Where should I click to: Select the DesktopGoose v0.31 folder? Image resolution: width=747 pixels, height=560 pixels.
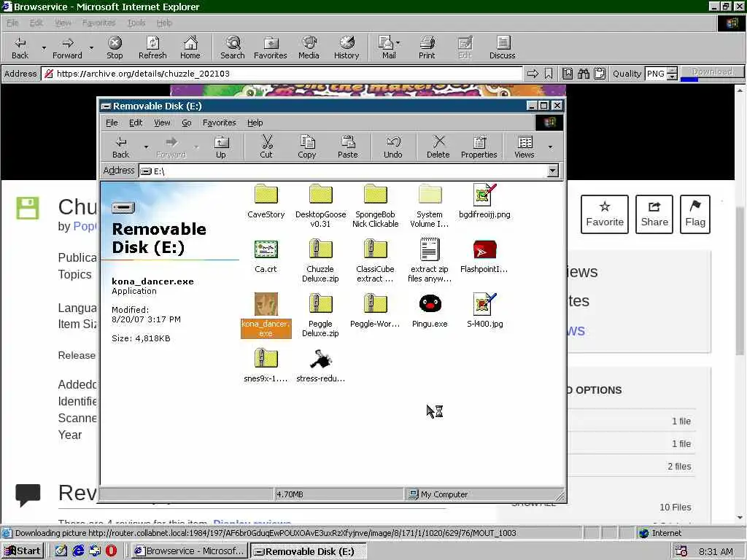321,206
